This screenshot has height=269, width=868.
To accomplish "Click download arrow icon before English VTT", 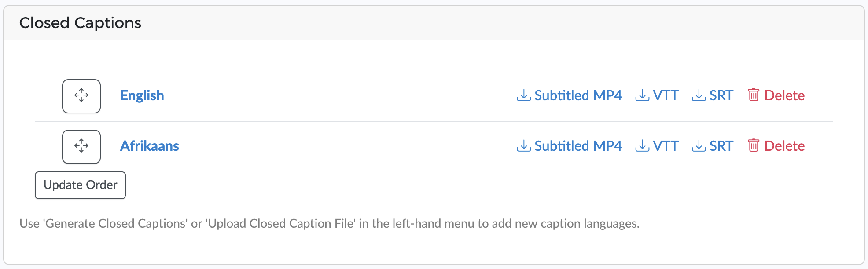I will point(642,95).
